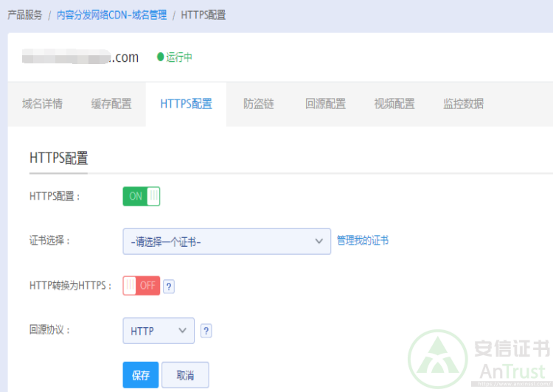The width and height of the screenshot is (553, 392).
Task: Go to the 防盗链 tab
Action: (x=259, y=104)
